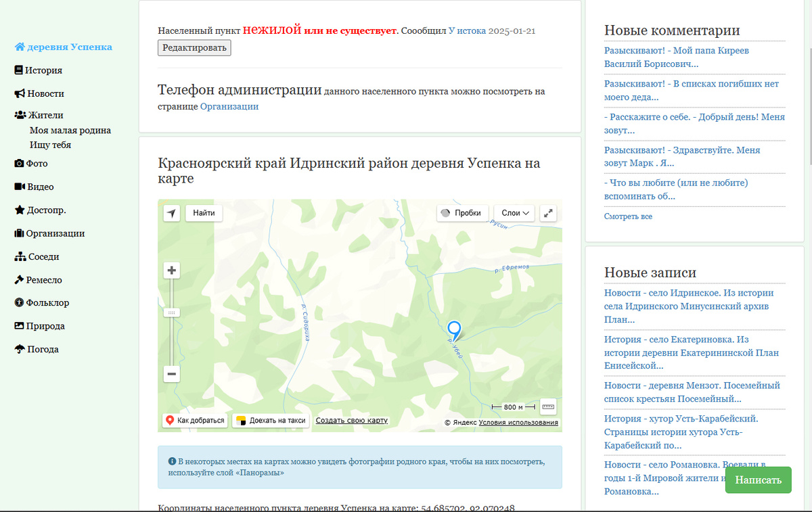Open news entry about деревня Мензот
The image size is (812, 512).
692,392
